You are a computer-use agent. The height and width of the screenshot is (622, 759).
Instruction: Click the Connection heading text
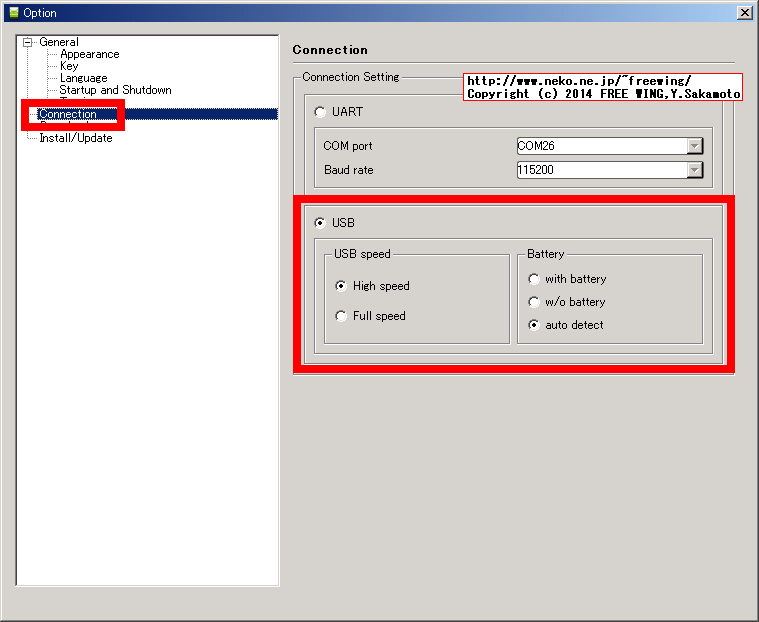[330, 50]
